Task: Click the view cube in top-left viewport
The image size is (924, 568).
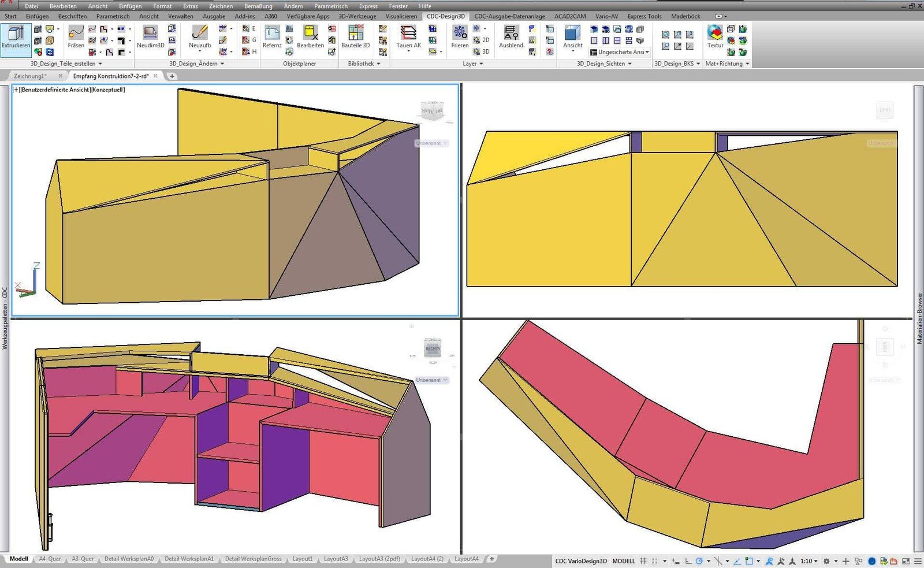Action: point(432,110)
